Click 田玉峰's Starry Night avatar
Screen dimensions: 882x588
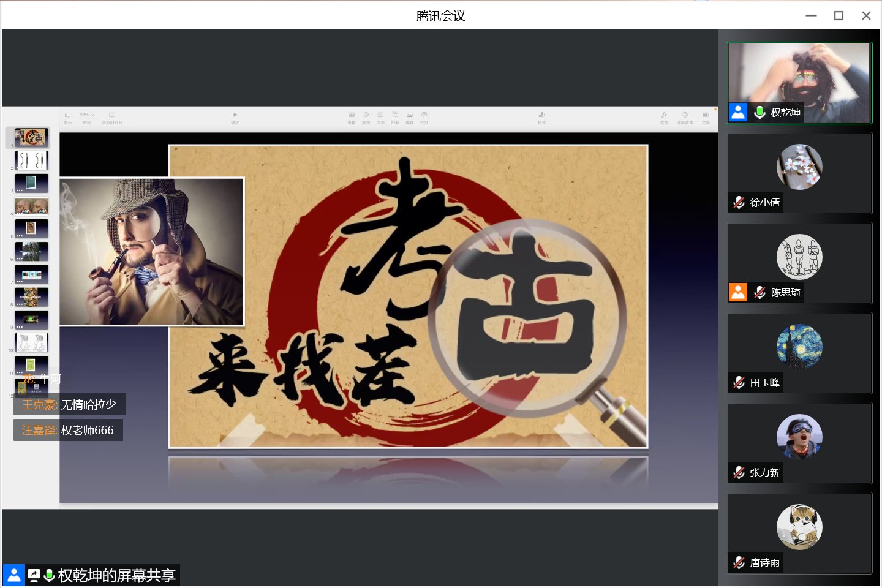(x=799, y=347)
